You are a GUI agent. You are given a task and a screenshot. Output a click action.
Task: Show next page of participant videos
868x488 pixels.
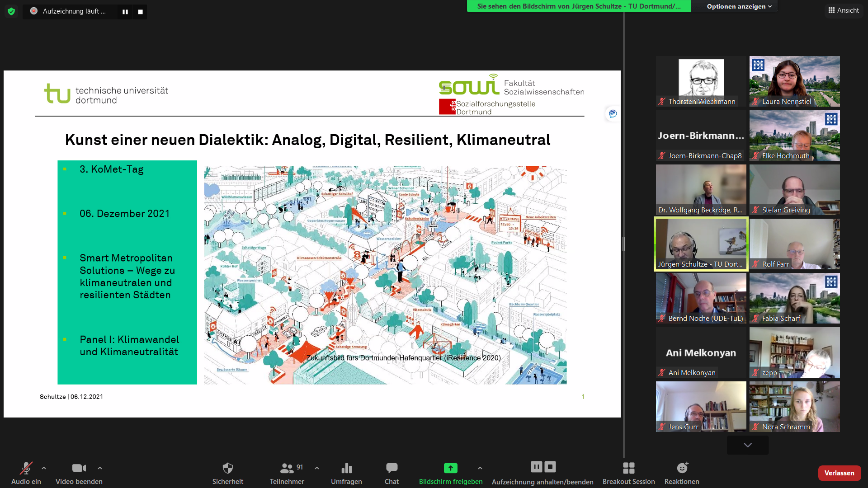click(x=747, y=445)
